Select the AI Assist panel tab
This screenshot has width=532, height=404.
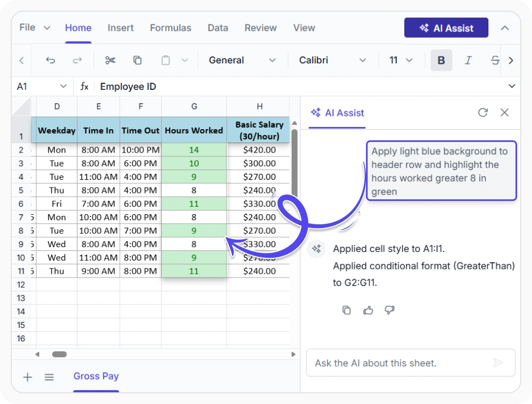[337, 113]
